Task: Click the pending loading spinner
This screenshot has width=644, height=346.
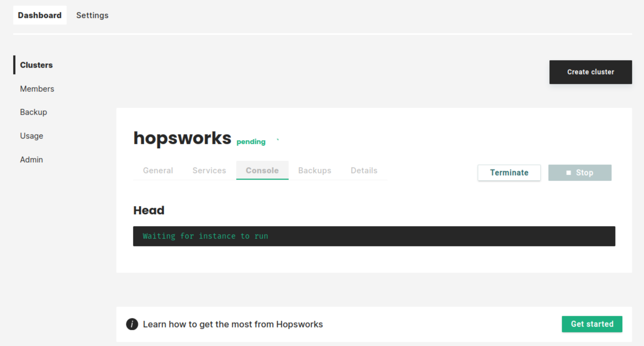Action: pos(278,140)
